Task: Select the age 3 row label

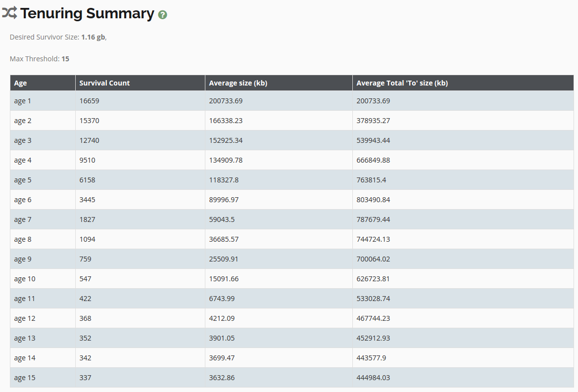Action: (22, 140)
